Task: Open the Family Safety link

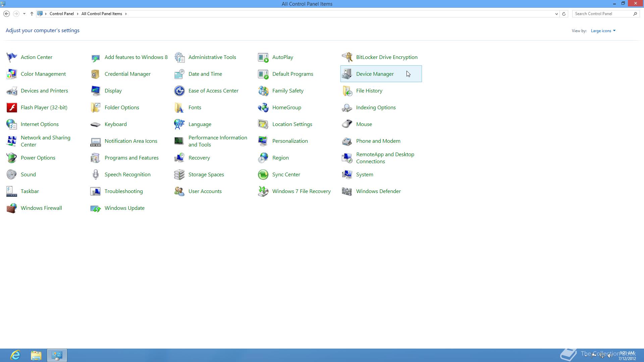Action: click(288, 91)
